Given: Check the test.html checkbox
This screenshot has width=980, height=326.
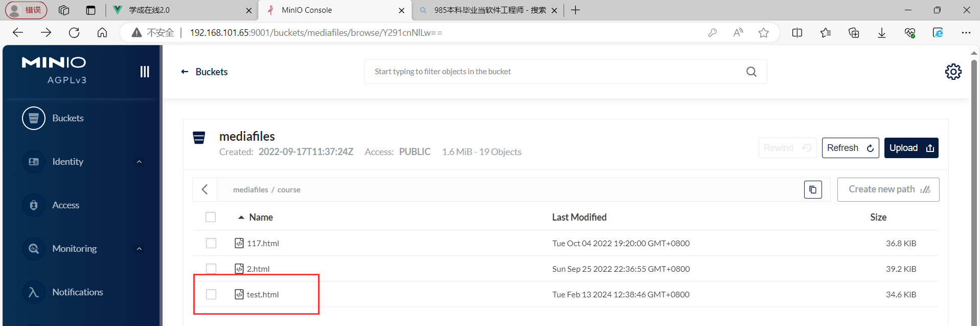Looking at the screenshot, I should tap(211, 294).
